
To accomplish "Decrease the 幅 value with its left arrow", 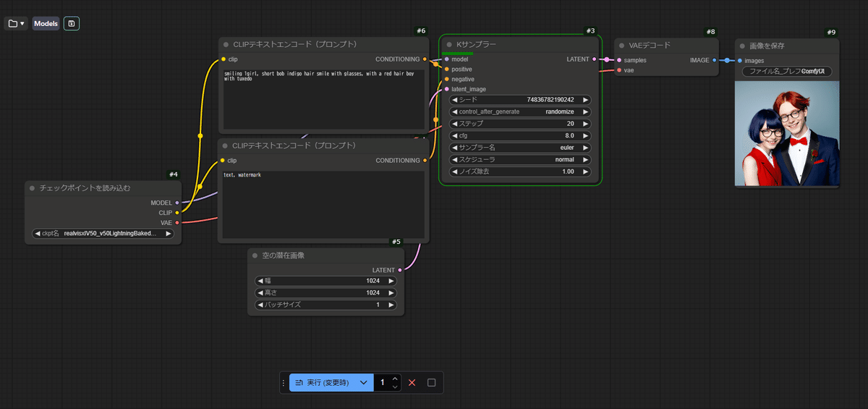I will click(x=261, y=281).
